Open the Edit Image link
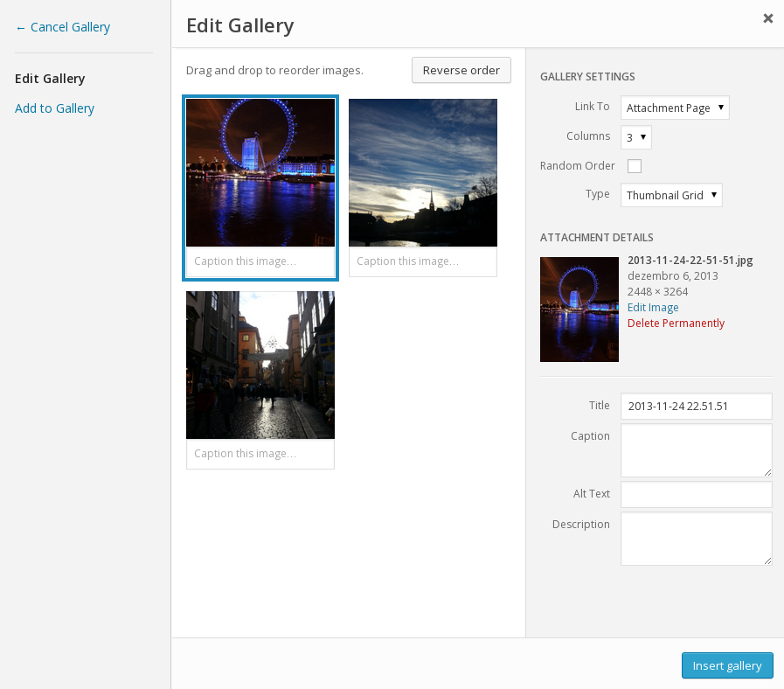Screen dimensions: 784x689 tap(652, 307)
